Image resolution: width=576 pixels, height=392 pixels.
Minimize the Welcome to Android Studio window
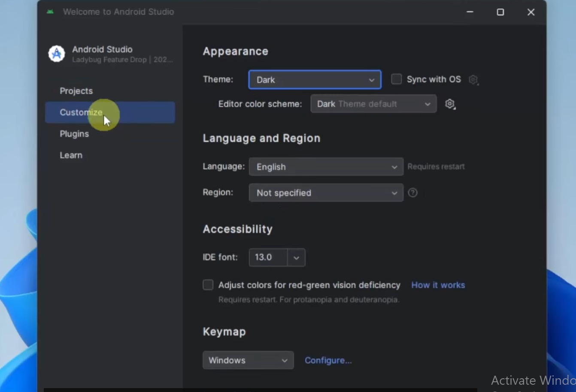pos(470,12)
